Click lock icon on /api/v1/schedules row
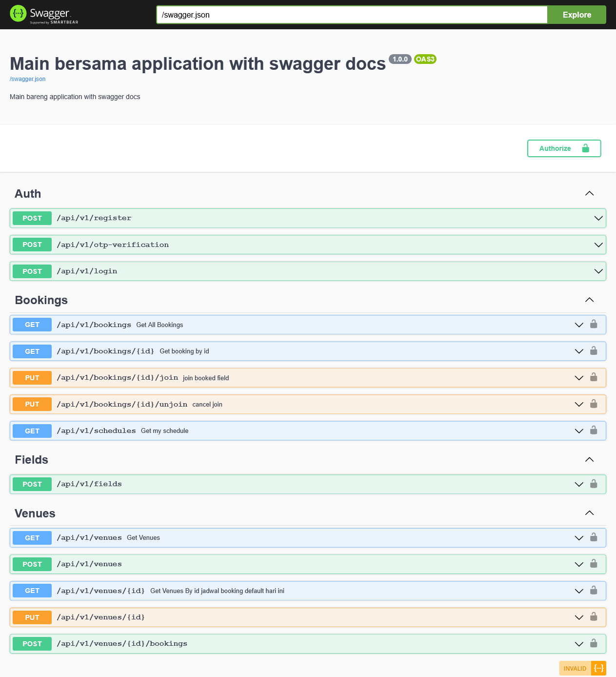This screenshot has height=677, width=616. tap(594, 430)
